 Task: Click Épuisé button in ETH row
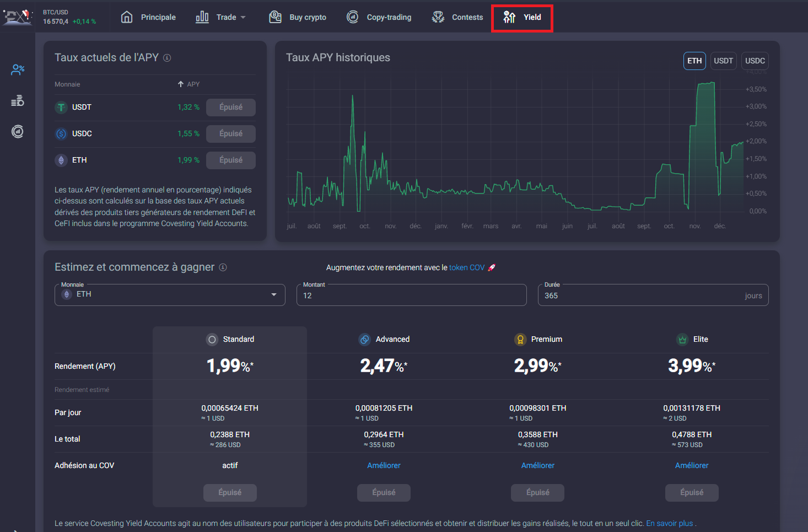pyautogui.click(x=231, y=160)
